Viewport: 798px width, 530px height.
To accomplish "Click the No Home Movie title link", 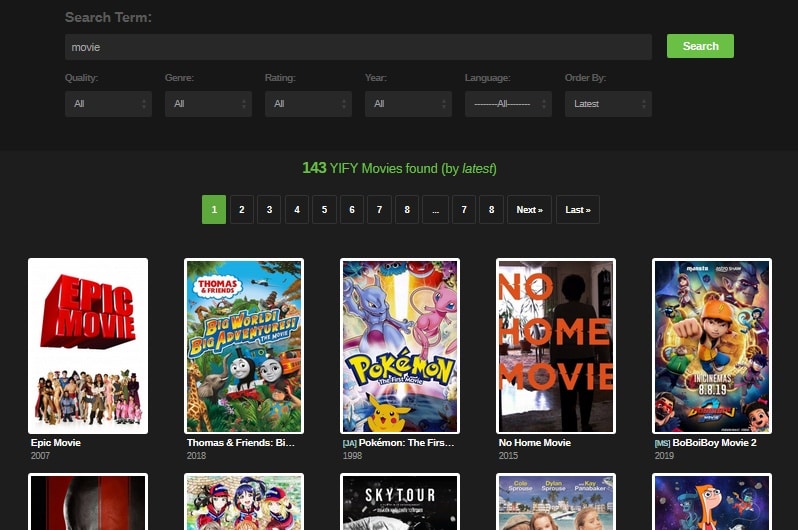I will click(534, 442).
